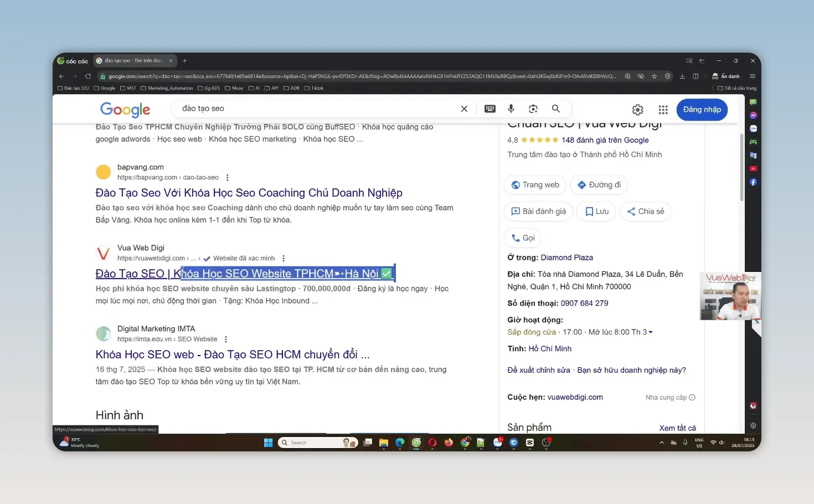Click the Bài đánh giá reviews button
The image size is (814, 504).
point(538,212)
